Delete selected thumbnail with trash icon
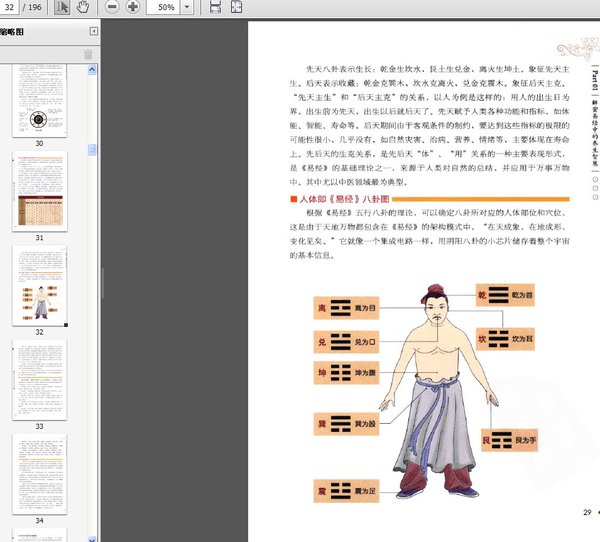 pos(88,54)
